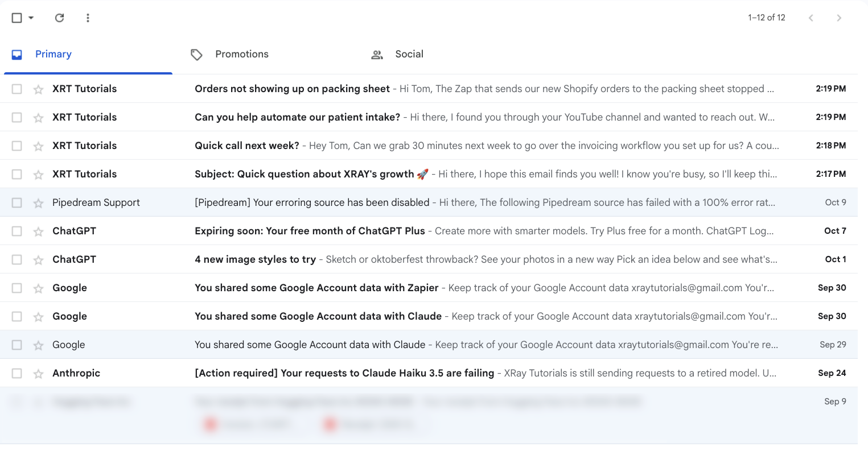Image resolution: width=868 pixels, height=455 pixels.
Task: Click the 'Sep 29' date on the Google email
Action: (833, 345)
